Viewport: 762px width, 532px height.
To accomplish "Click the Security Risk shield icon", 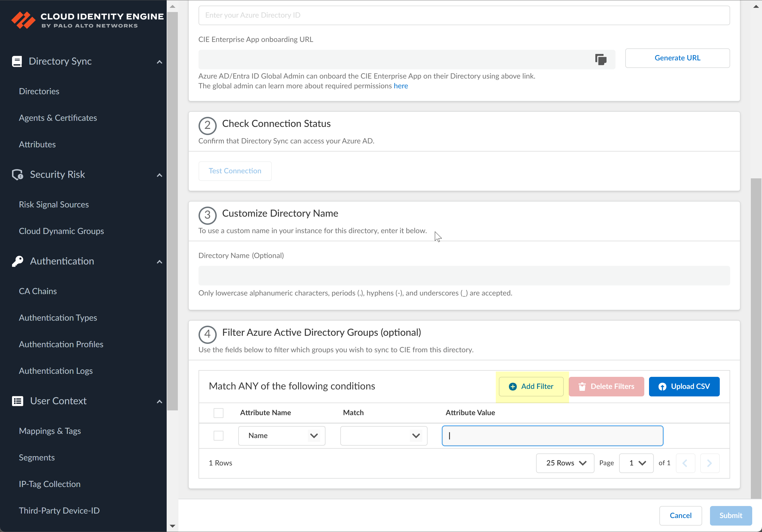I will coord(17,174).
